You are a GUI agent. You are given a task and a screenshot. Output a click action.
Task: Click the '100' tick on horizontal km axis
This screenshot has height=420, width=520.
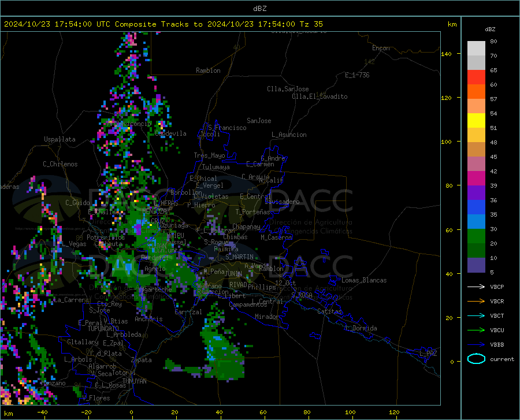point(350,412)
